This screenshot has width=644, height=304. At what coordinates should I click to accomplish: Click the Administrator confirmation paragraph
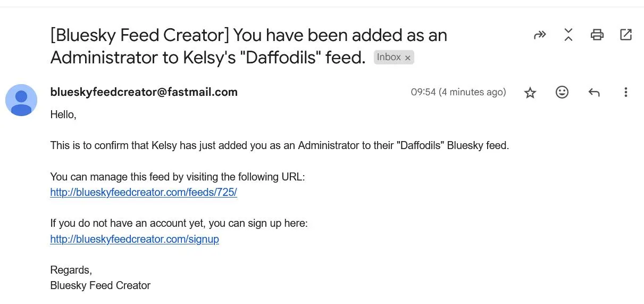(x=279, y=145)
